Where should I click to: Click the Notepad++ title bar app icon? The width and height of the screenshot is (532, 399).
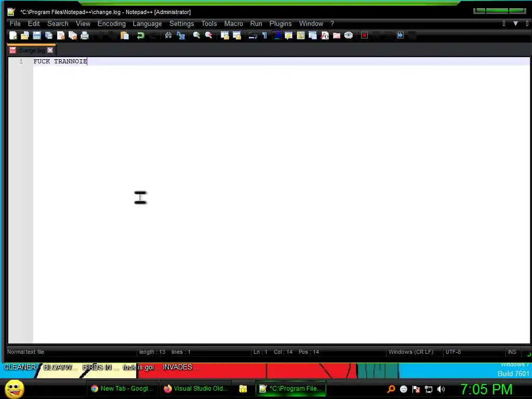(x=11, y=12)
